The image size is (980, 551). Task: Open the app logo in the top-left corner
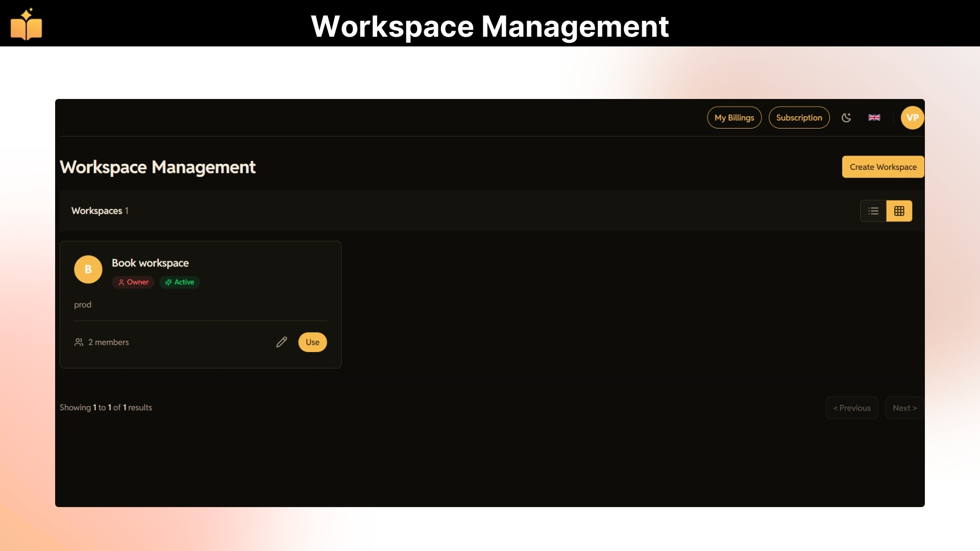26,24
